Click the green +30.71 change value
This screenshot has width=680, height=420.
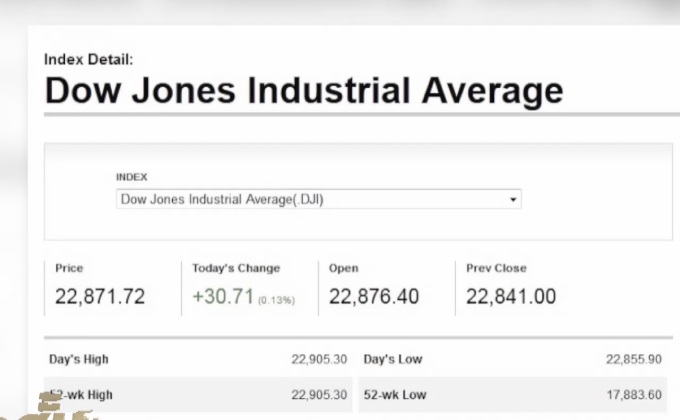(x=223, y=297)
